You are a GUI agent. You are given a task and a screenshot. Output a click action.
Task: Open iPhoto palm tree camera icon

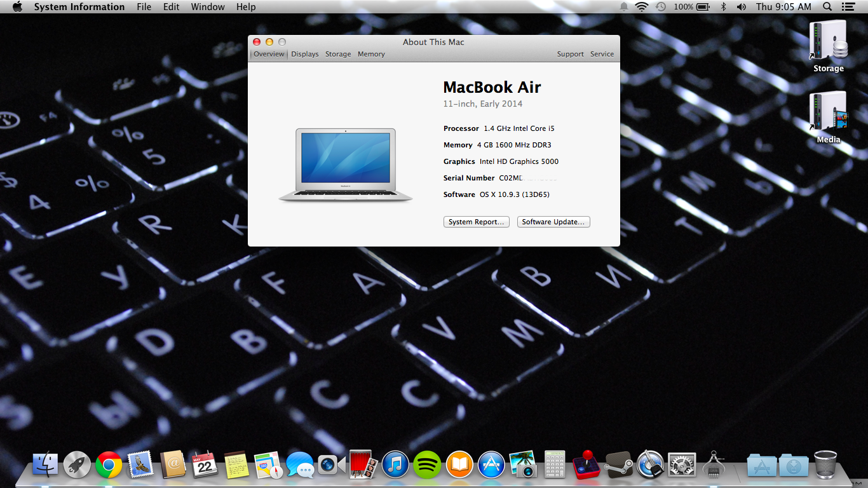coord(523,465)
